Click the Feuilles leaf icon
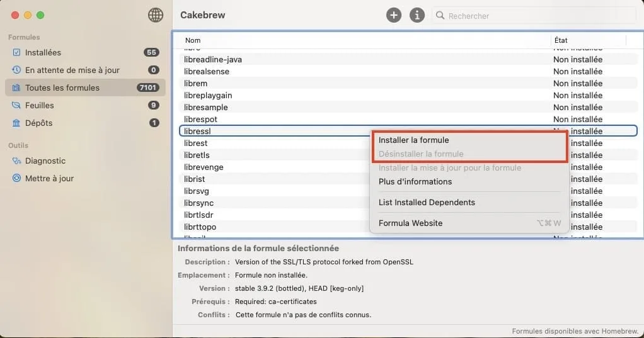Screen dimensions: 644x338 click(16, 105)
